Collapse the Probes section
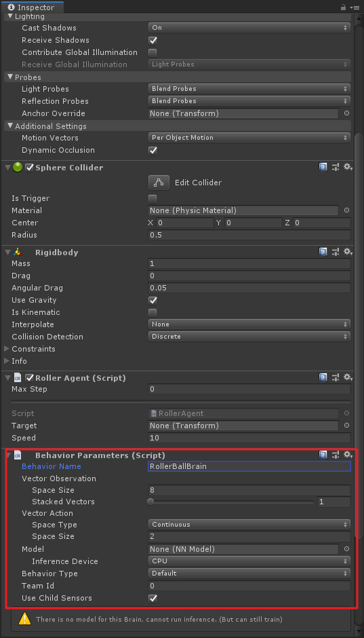Viewport: 364px width, 638px height. click(x=11, y=77)
